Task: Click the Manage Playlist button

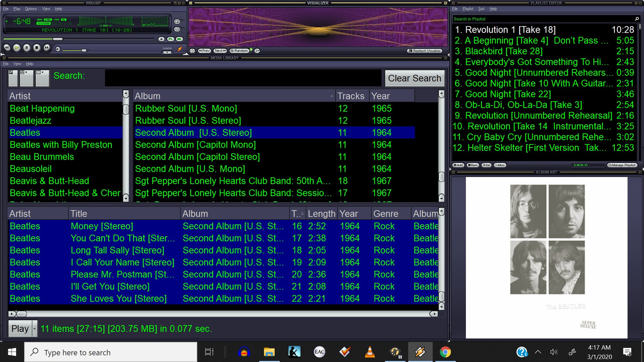Action: 622,165
